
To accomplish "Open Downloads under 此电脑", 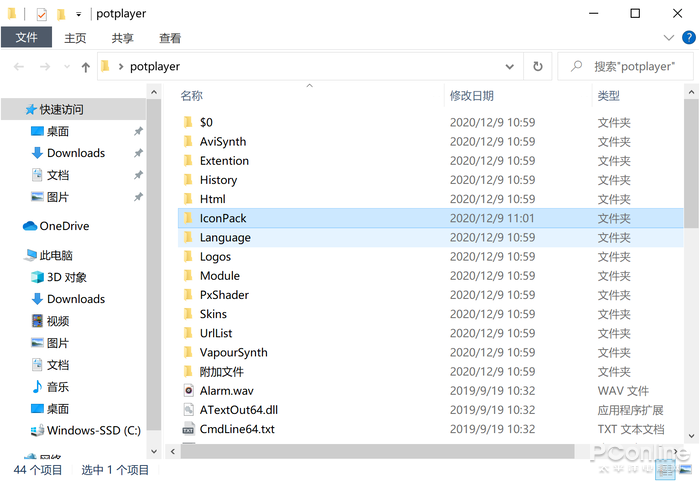I will tap(76, 299).
